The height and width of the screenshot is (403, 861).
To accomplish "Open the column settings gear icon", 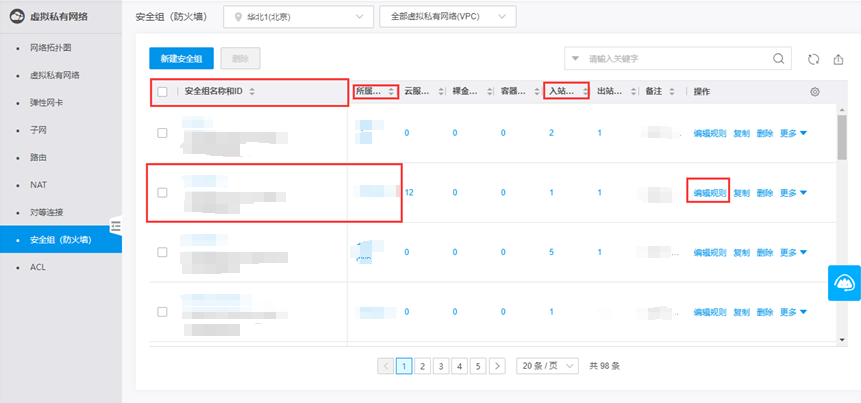I will pyautogui.click(x=815, y=92).
